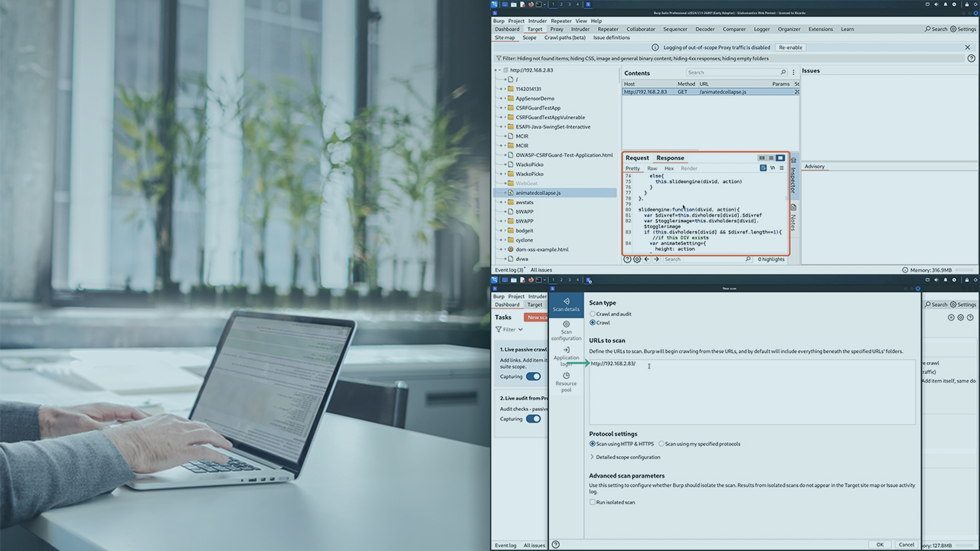Open the Resource pool settings icon

click(566, 376)
